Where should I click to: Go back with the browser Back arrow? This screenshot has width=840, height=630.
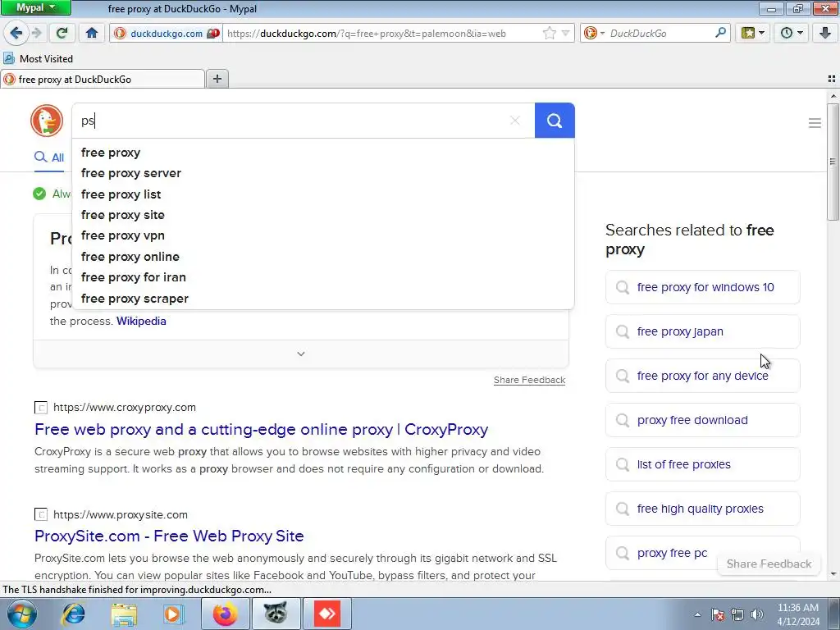coord(16,33)
